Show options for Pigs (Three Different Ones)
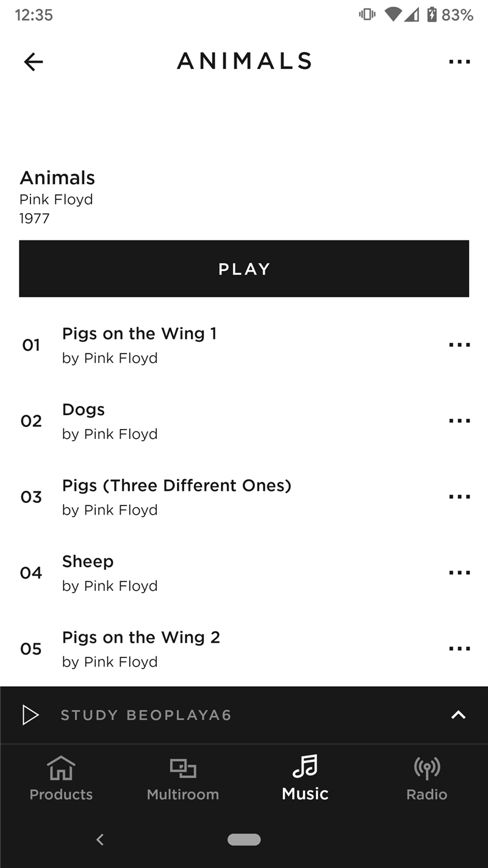 pos(459,497)
